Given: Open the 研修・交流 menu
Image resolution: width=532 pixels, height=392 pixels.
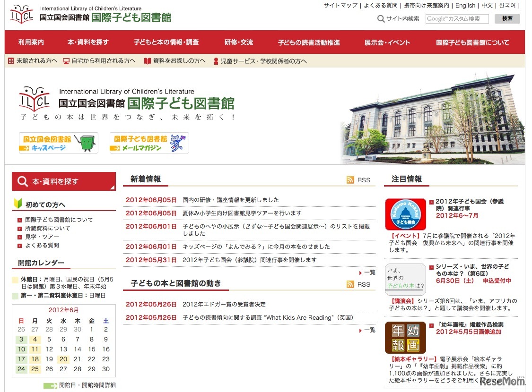Looking at the screenshot, I should tap(238, 43).
